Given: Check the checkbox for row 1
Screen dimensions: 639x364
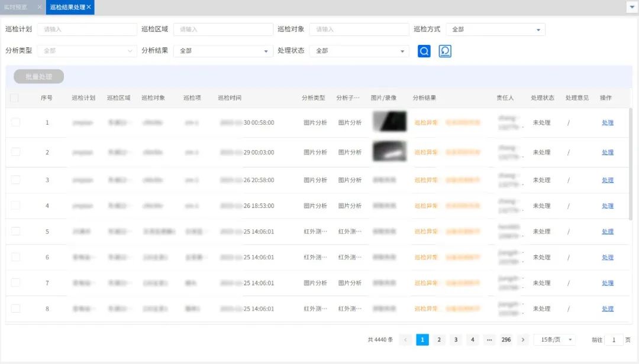Looking at the screenshot, I should pyautogui.click(x=15, y=122).
